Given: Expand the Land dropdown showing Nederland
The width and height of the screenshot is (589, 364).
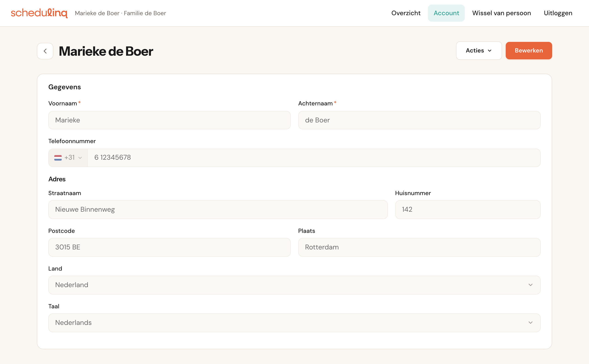Looking at the screenshot, I should coord(294,285).
